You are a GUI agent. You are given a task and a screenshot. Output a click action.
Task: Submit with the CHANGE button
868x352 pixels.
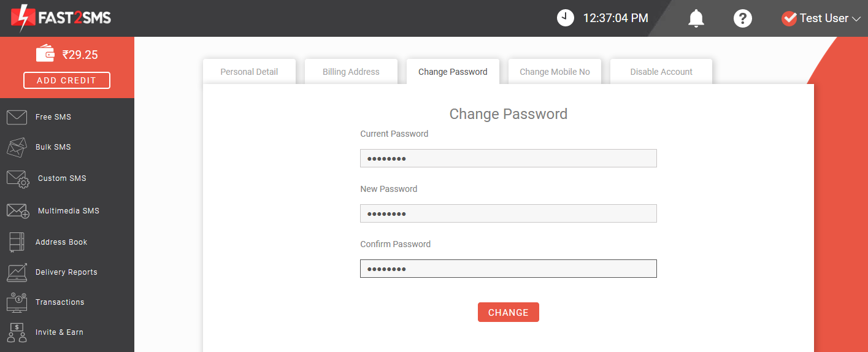pos(509,312)
